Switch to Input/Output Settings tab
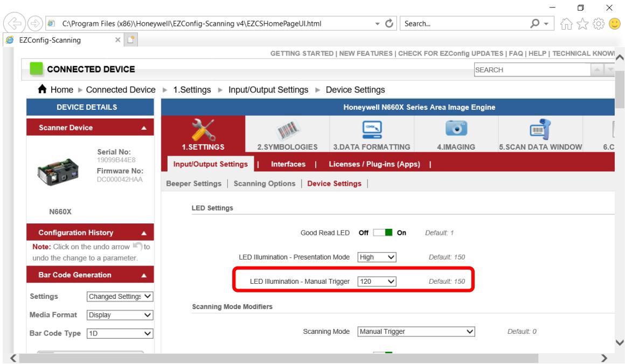 (210, 164)
